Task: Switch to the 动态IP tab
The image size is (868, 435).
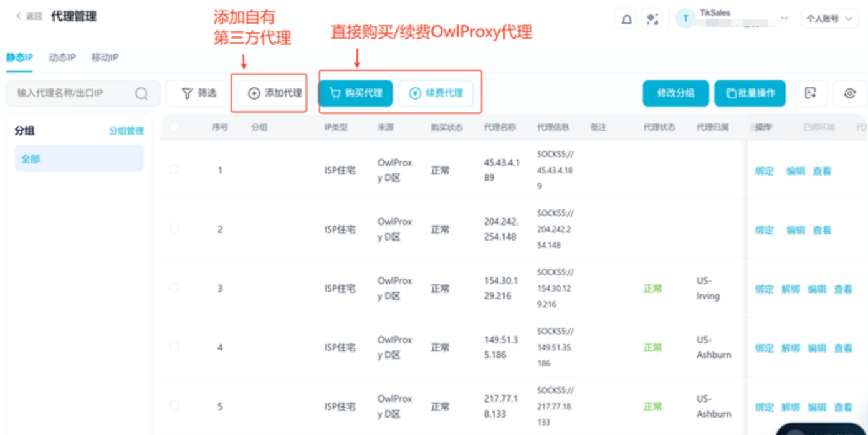Action: tap(62, 57)
